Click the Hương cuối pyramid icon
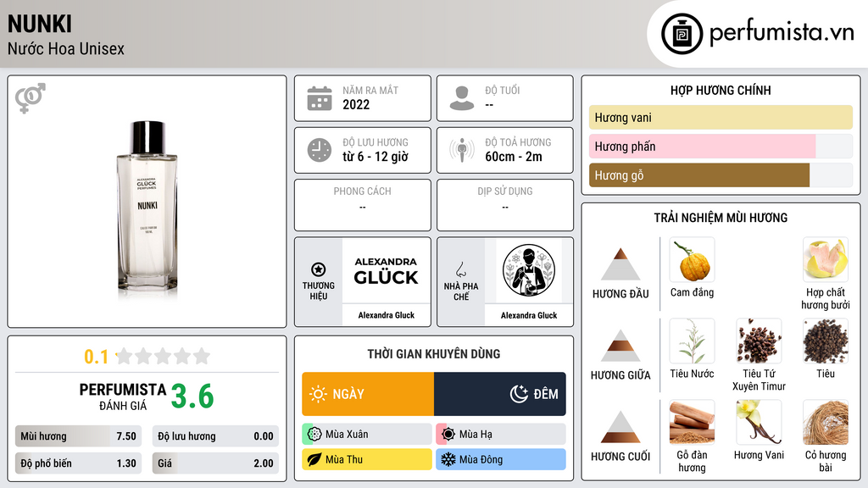 pos(620,427)
